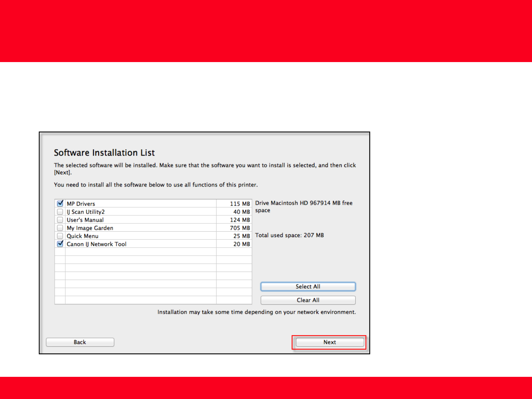Go to the next step with Next
Screen dimensions: 532x399
(x=330, y=342)
